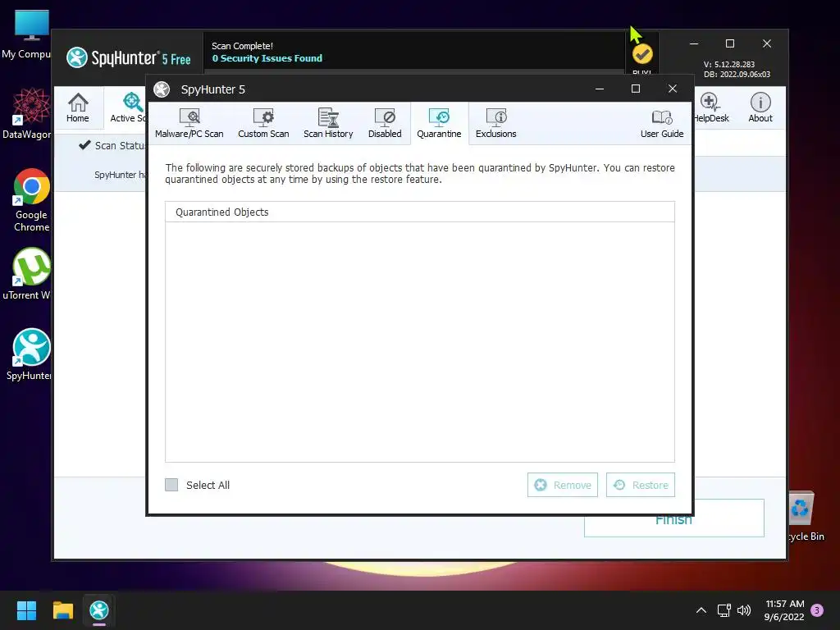This screenshot has height=630, width=840.
Task: Open Active Scan in main window
Action: click(x=127, y=107)
